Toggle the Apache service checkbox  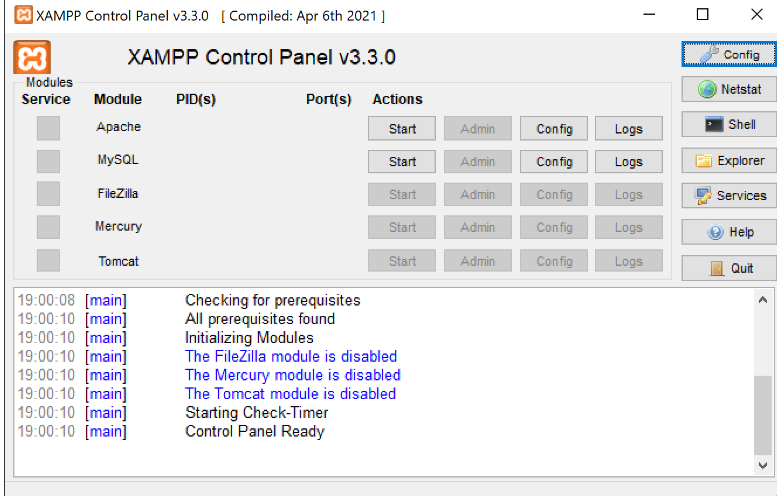coord(48,128)
